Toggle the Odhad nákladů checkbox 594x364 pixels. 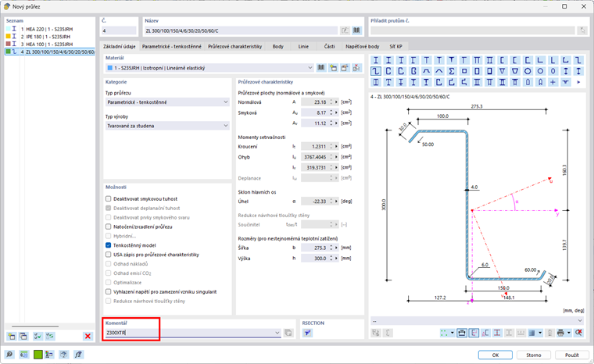pyautogui.click(x=109, y=263)
